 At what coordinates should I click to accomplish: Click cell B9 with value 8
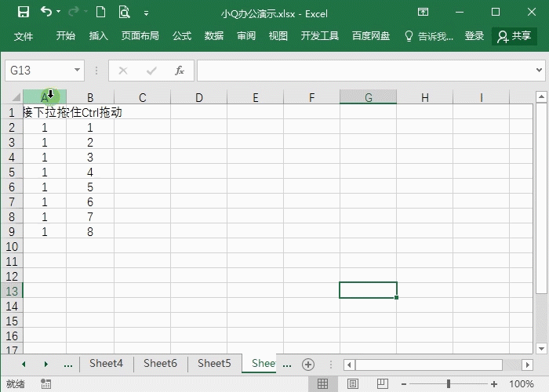90,232
